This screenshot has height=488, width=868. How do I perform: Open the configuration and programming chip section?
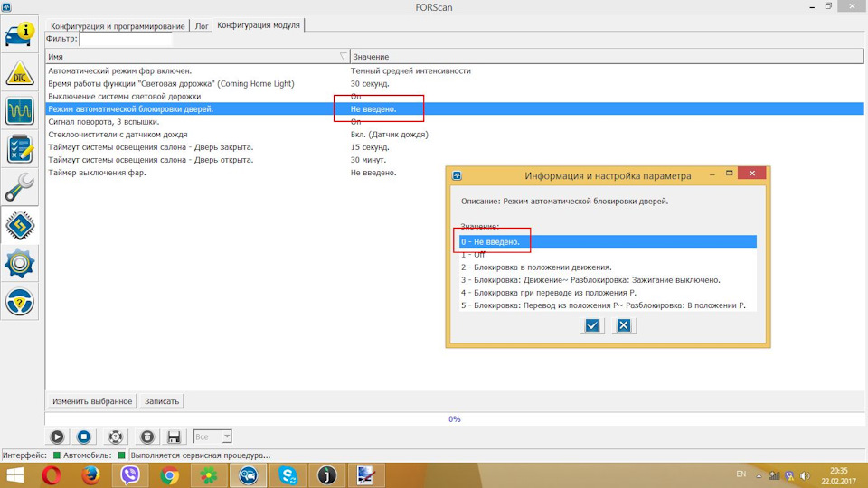pos(20,225)
